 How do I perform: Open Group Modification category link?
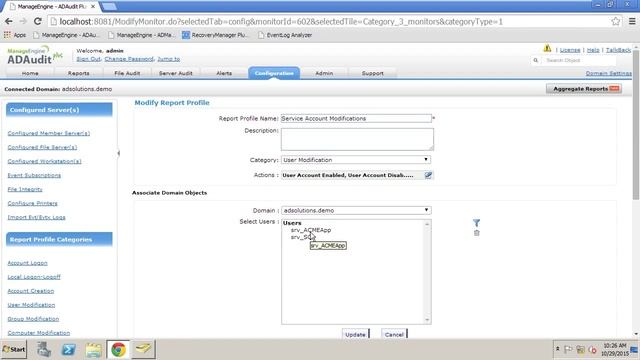[33, 319]
